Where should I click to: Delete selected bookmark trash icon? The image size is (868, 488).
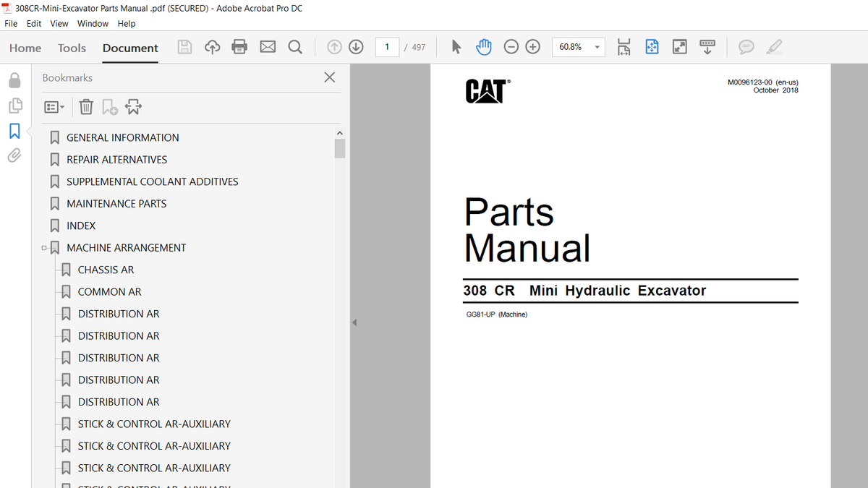[x=85, y=107]
